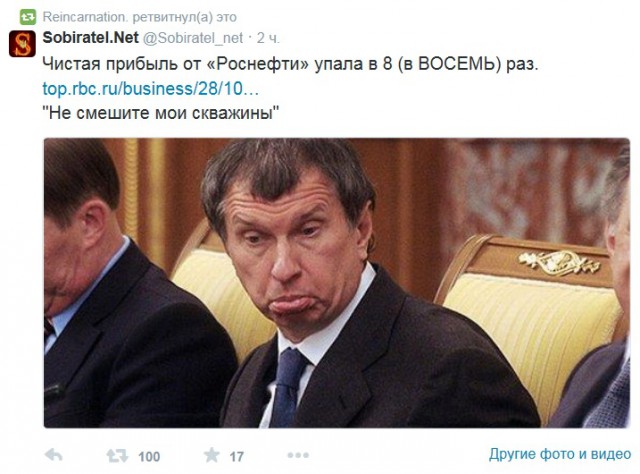Screen dimensions: 640x474
Task: Click the golden chair emblem in the photo
Action: 559,261
